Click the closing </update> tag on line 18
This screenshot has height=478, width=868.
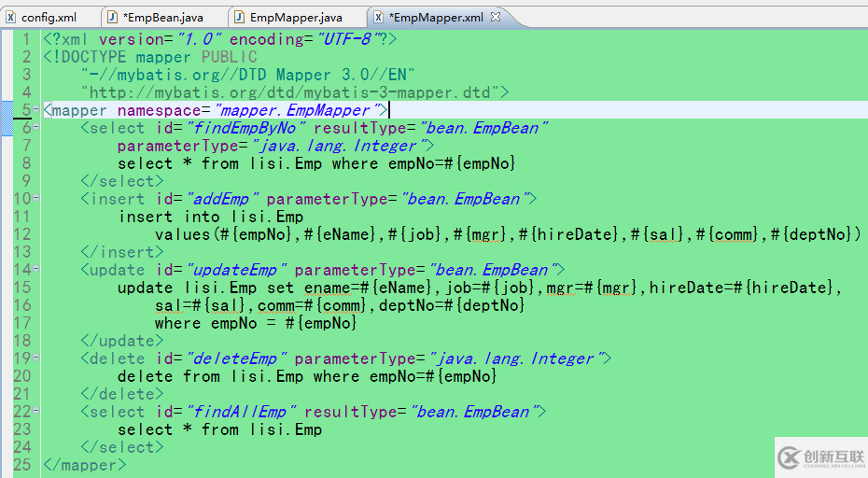121,341
